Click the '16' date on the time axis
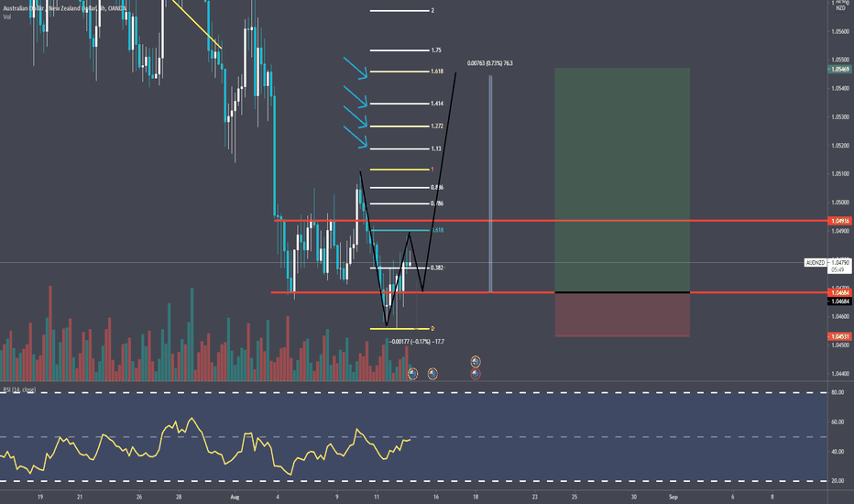The width and height of the screenshot is (854, 504). (436, 497)
